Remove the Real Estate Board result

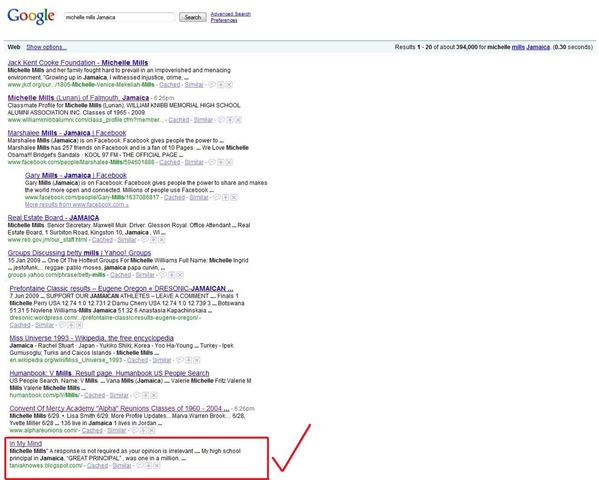point(162,240)
